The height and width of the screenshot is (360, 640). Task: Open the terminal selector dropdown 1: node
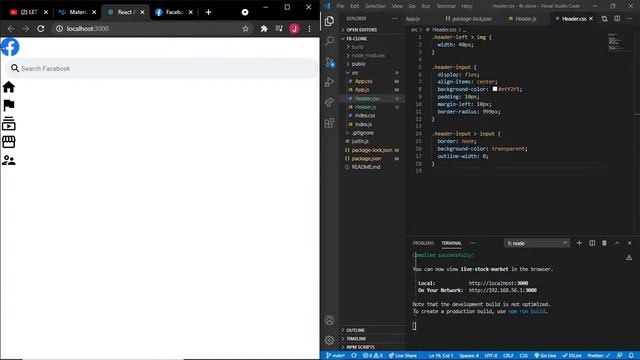coord(537,243)
